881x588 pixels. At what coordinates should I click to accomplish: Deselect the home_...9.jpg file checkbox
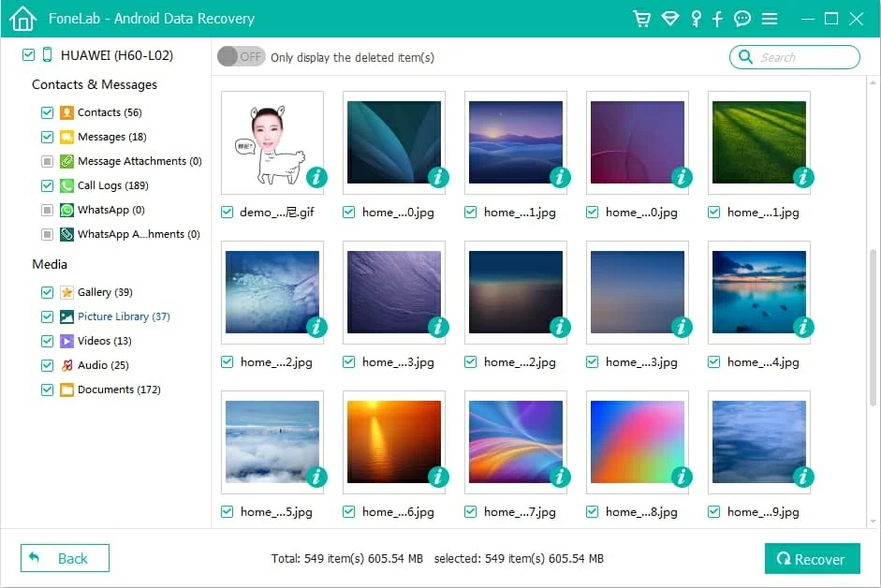pos(714,512)
